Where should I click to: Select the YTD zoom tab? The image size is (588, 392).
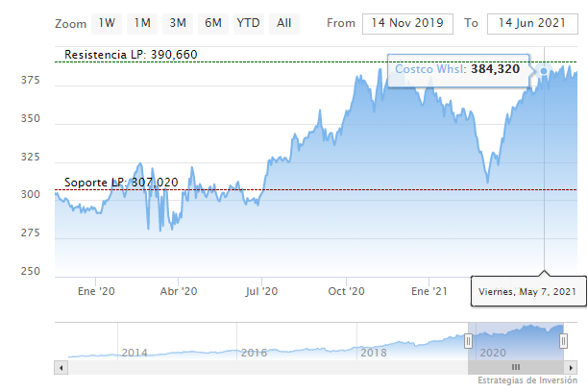pyautogui.click(x=248, y=22)
